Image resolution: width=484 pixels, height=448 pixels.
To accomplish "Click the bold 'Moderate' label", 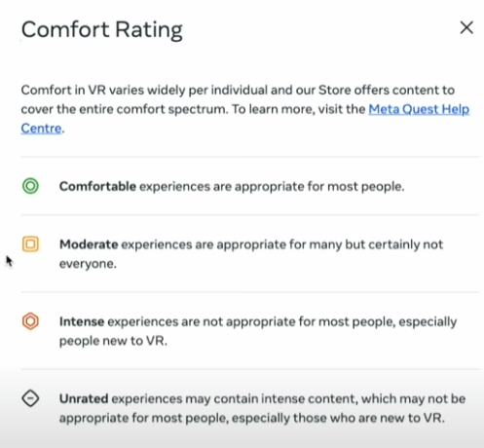I will [89, 244].
